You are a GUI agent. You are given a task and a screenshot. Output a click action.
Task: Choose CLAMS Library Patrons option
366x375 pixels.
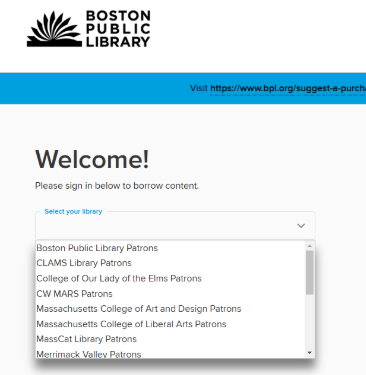[170, 263]
